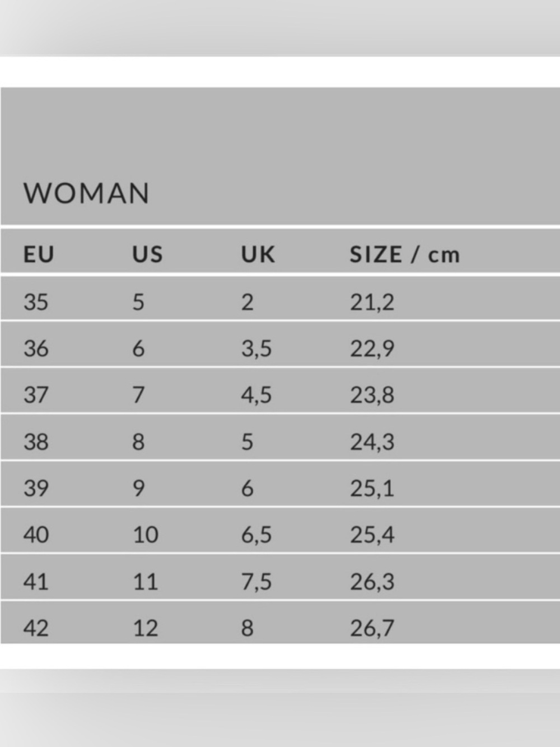Select the US column header
This screenshot has height=747, width=560.
coord(147,254)
